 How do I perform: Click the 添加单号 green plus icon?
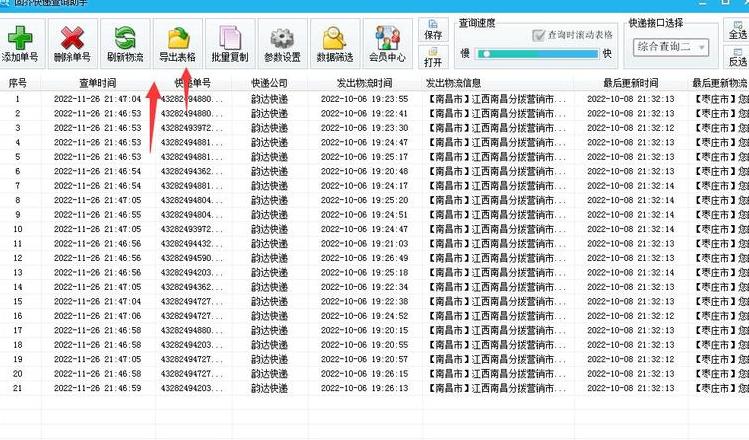pos(20,38)
